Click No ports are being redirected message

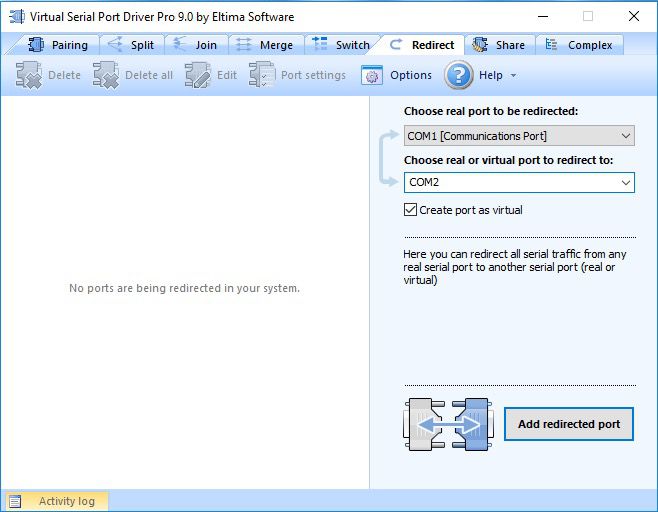[x=184, y=288]
